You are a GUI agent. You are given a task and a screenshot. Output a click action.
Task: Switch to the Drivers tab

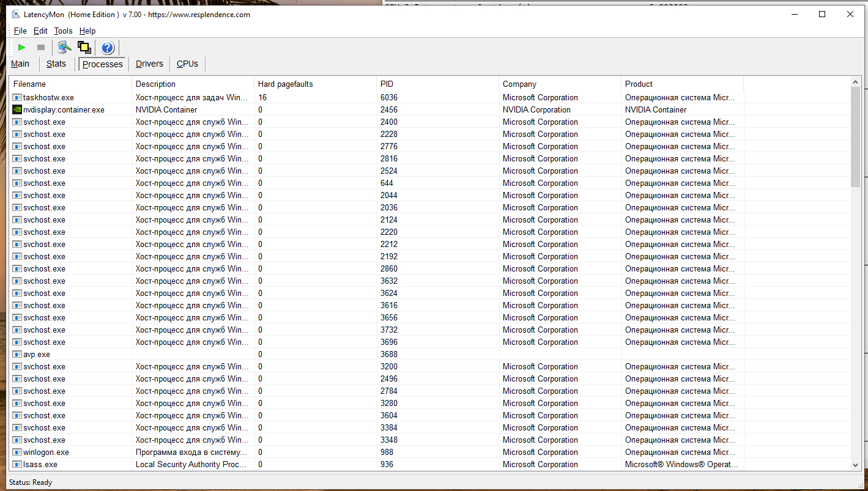[150, 64]
